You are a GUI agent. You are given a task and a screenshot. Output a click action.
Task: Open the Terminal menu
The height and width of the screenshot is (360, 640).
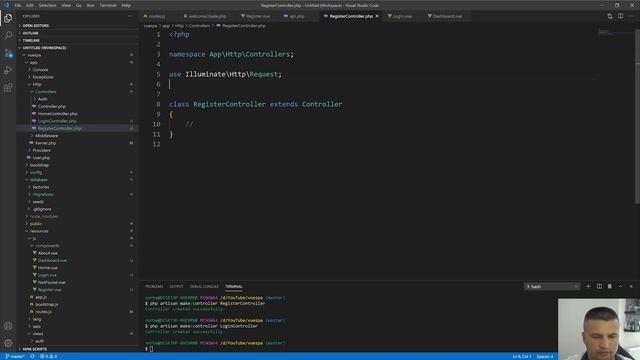tap(108, 5)
